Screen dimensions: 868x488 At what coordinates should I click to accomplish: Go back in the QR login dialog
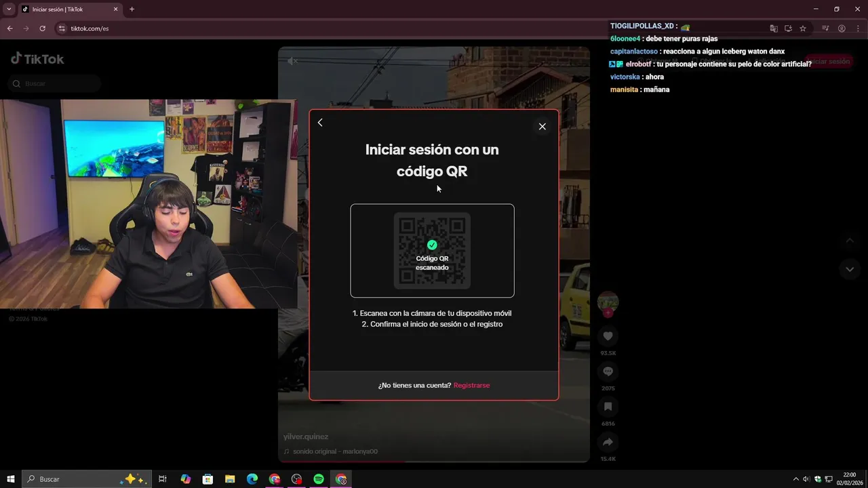[320, 123]
